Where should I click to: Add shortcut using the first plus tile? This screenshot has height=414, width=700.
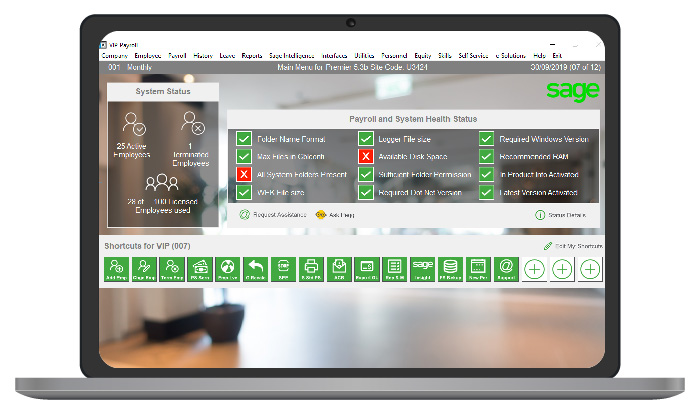(534, 269)
